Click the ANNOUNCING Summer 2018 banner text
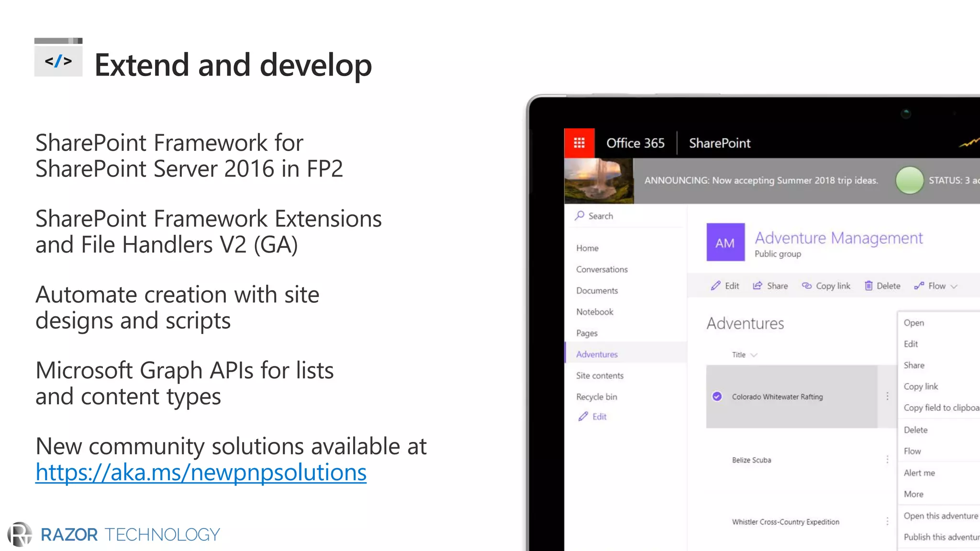The image size is (980, 551). pyautogui.click(x=761, y=180)
